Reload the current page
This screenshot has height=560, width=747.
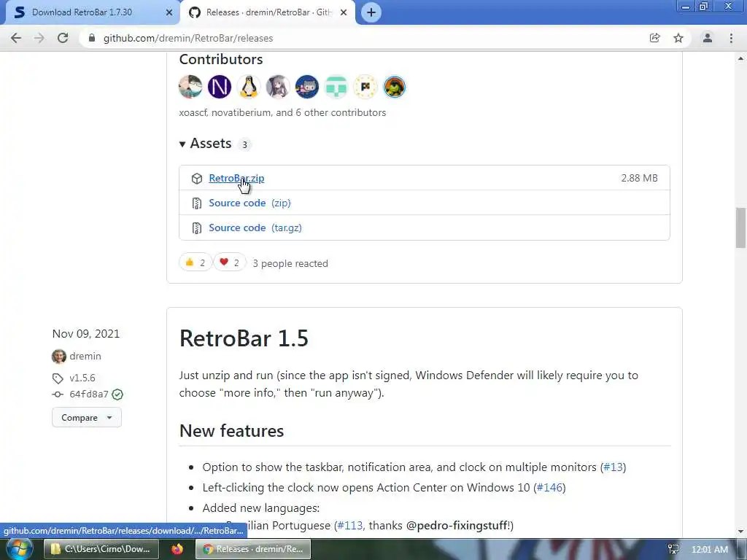(x=63, y=38)
